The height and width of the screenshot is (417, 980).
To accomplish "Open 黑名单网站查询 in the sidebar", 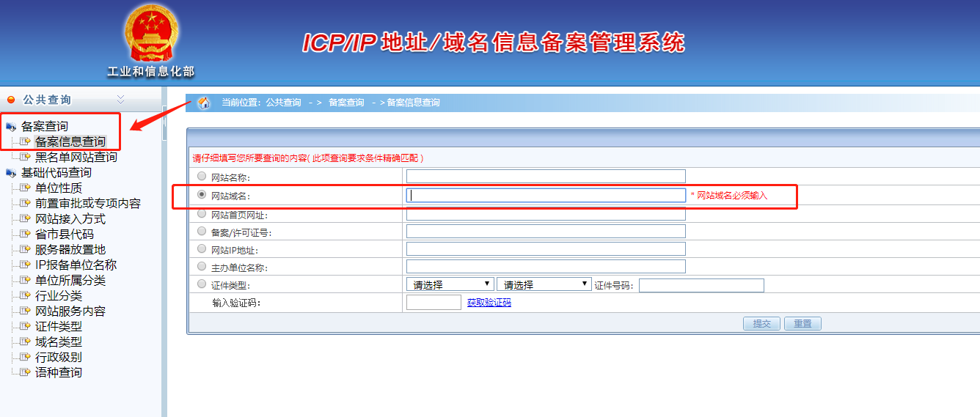I will pos(76,158).
